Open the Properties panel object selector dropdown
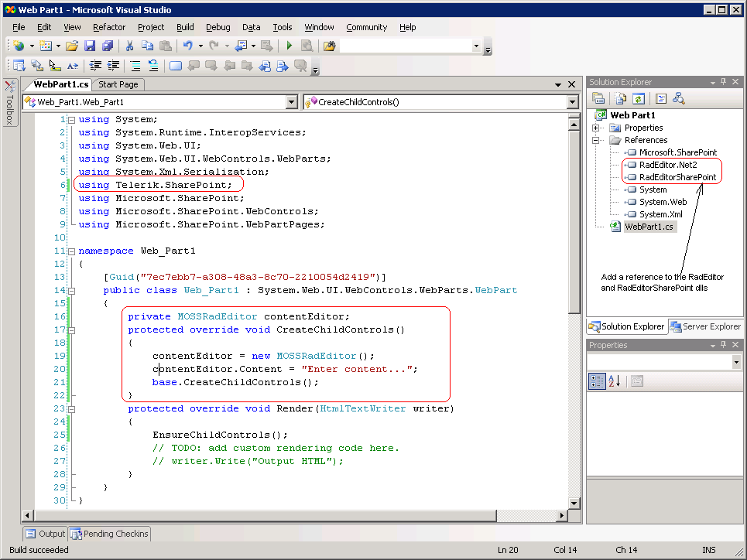 736,363
